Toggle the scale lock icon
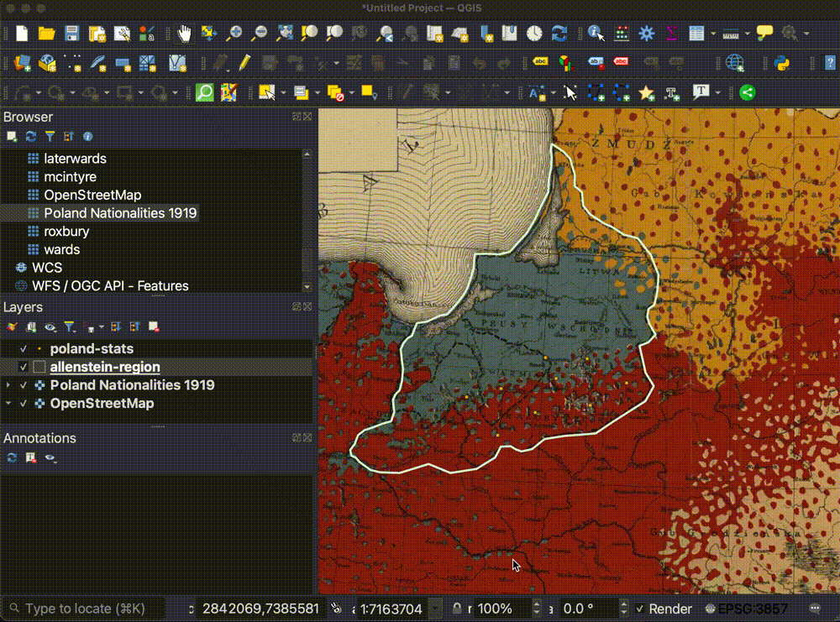 pos(456,609)
